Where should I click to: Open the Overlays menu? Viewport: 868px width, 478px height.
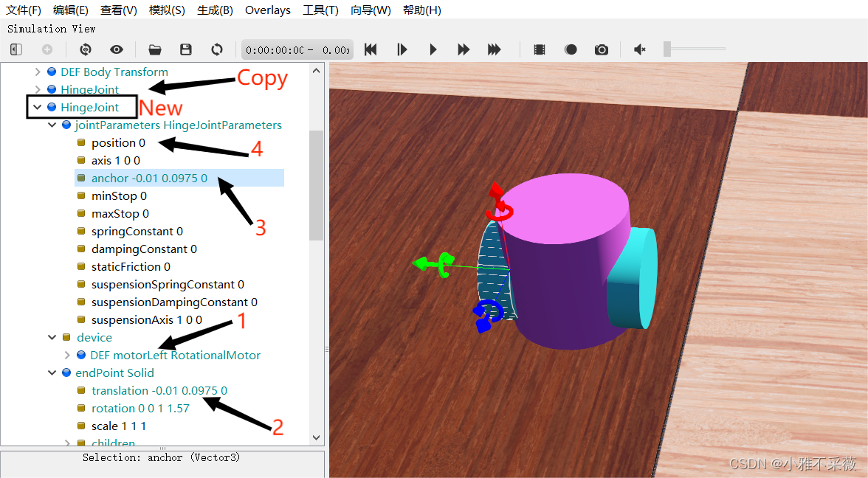point(267,10)
